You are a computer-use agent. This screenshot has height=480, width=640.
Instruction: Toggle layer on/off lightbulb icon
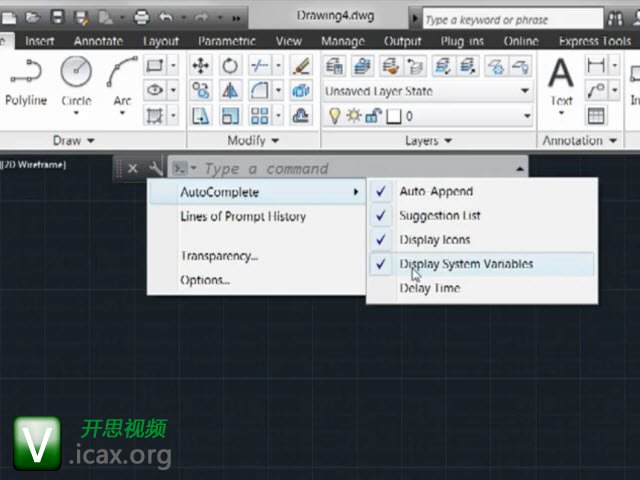click(x=334, y=116)
